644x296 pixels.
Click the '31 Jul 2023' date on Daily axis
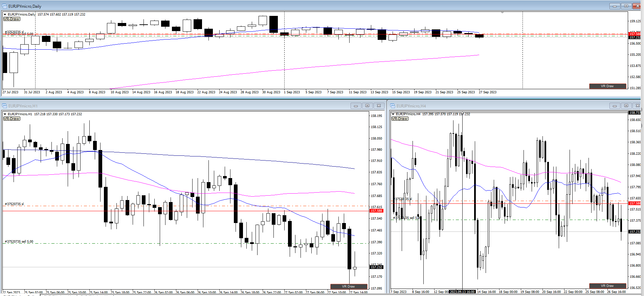[x=32, y=92]
